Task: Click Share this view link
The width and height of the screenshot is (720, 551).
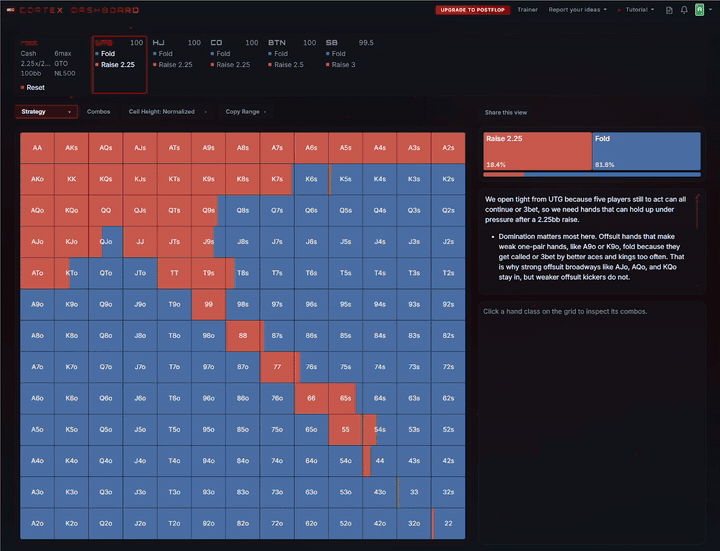Action: (x=506, y=112)
